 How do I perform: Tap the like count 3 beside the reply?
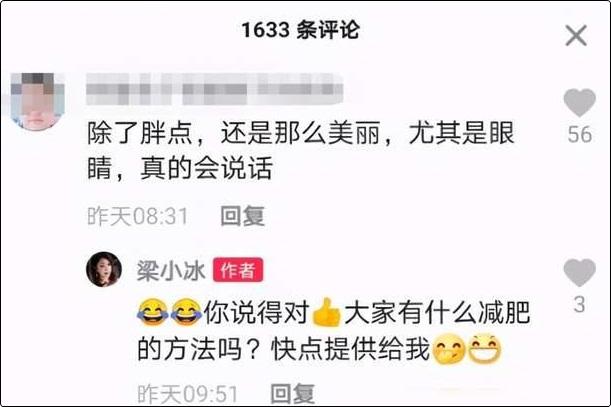pos(579,304)
